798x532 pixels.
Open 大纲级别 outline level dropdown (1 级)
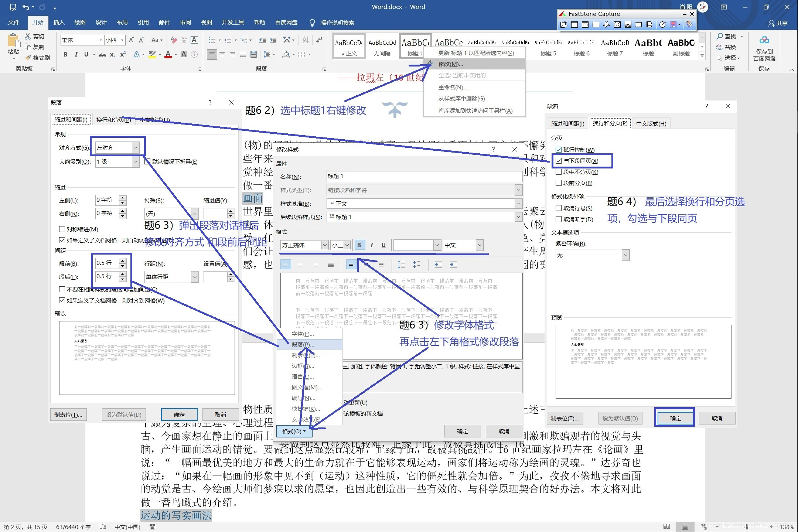coord(117,162)
